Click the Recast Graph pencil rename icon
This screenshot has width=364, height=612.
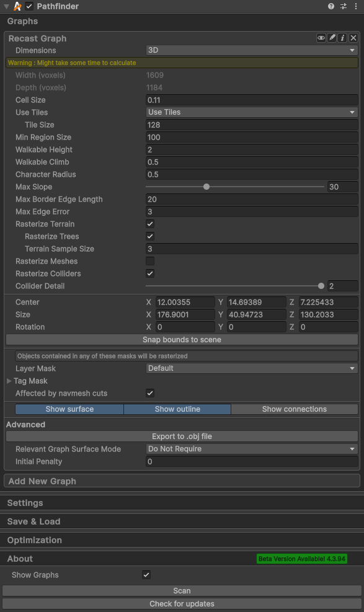(x=332, y=38)
